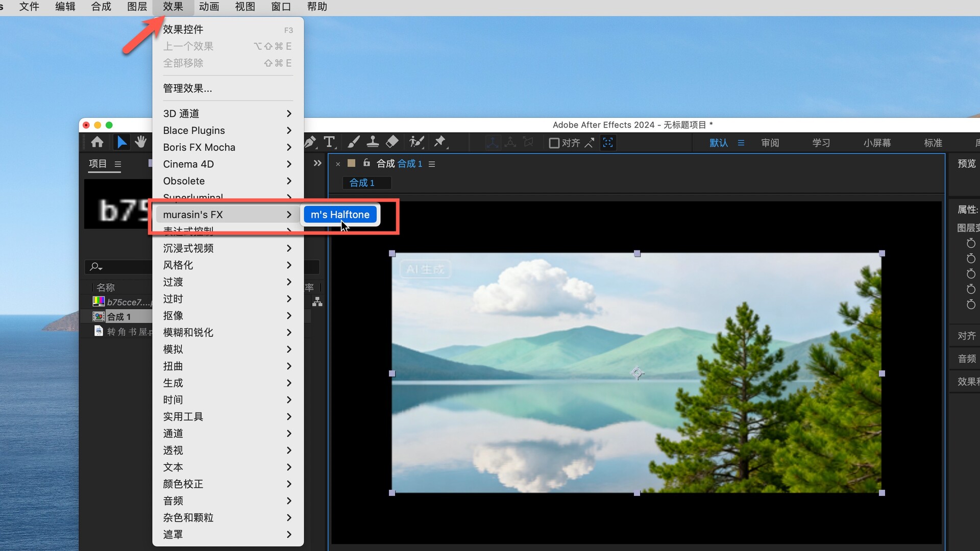Click the Home icon in toolbar
Viewport: 980px width, 551px height.
pos(97,142)
